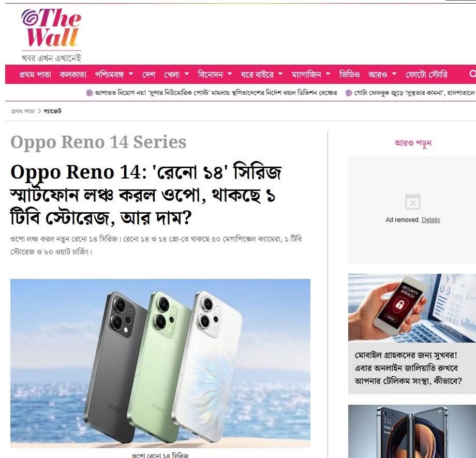Expand the খেলা menu dropdown
This screenshot has height=458, width=476.
(187, 74)
